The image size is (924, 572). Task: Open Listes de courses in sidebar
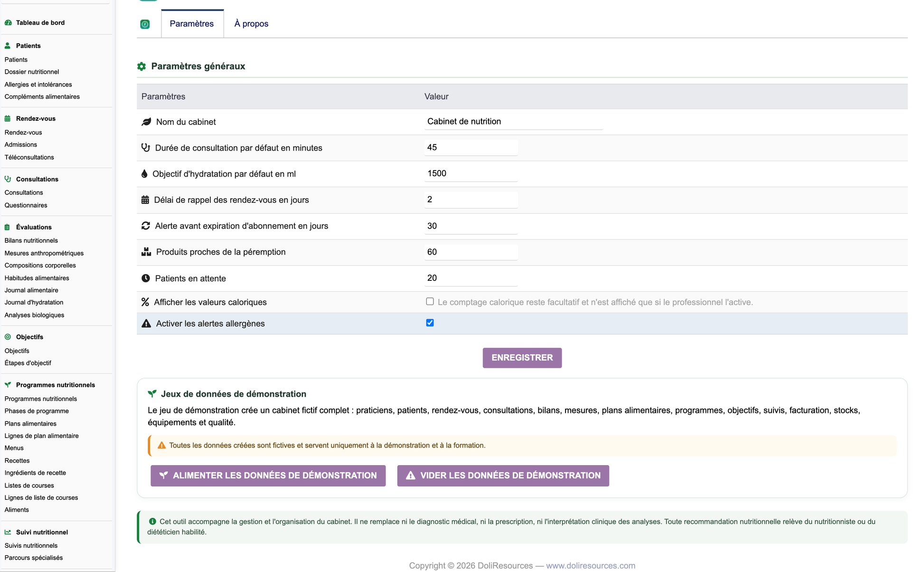[29, 486]
